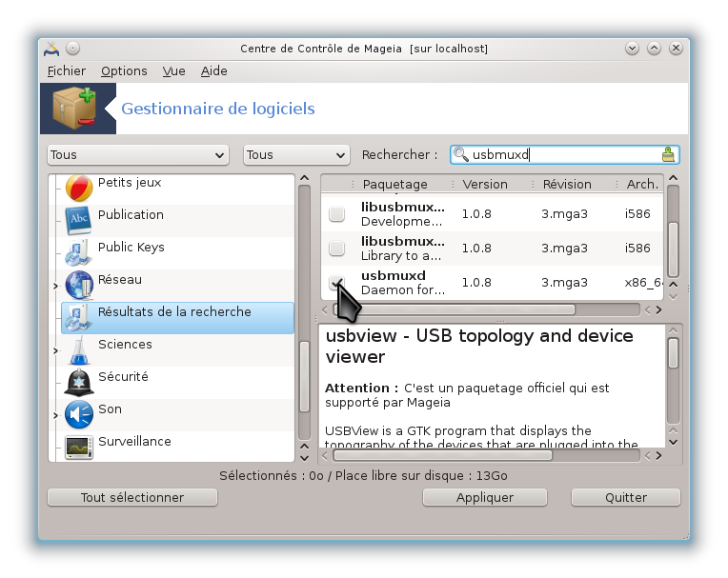Click the magnifier icon in search field

[460, 154]
